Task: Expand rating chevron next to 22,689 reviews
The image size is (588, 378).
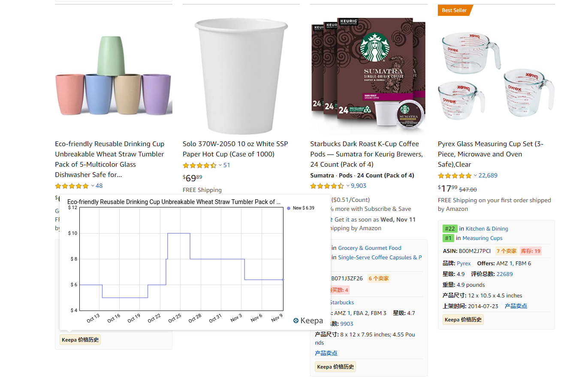Action: [475, 176]
